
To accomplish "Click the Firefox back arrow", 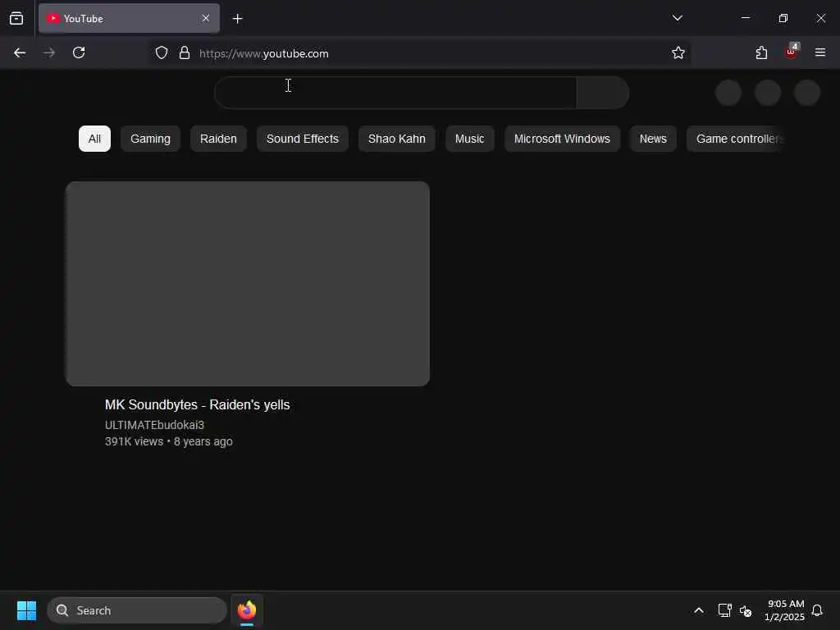I will click(20, 52).
